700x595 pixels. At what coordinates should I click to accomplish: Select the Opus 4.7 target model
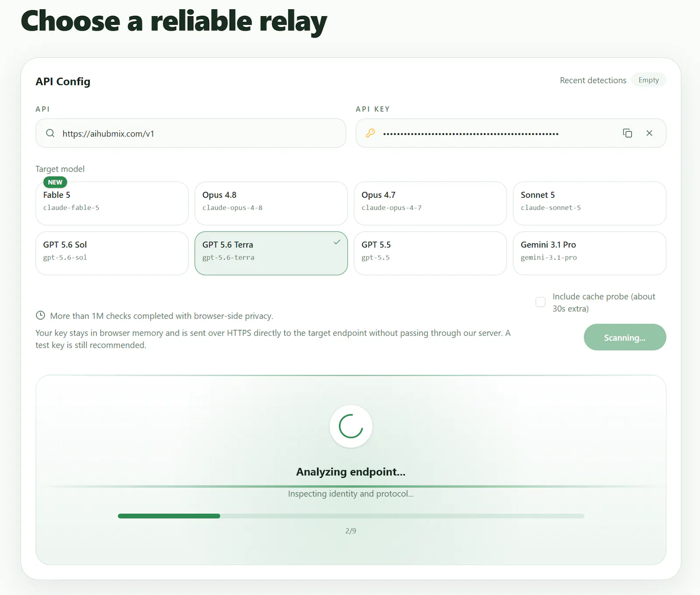click(x=430, y=203)
